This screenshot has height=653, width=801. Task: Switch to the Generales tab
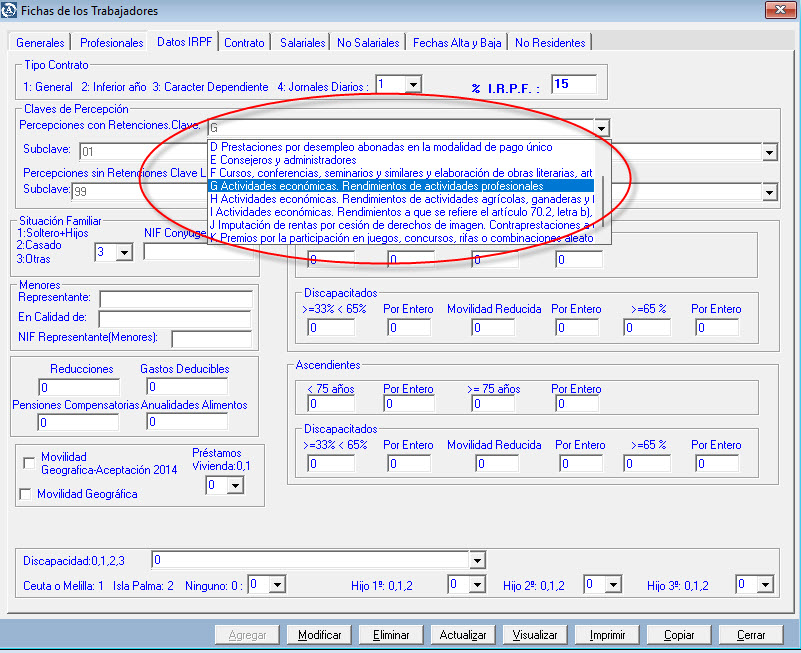pyautogui.click(x=40, y=43)
